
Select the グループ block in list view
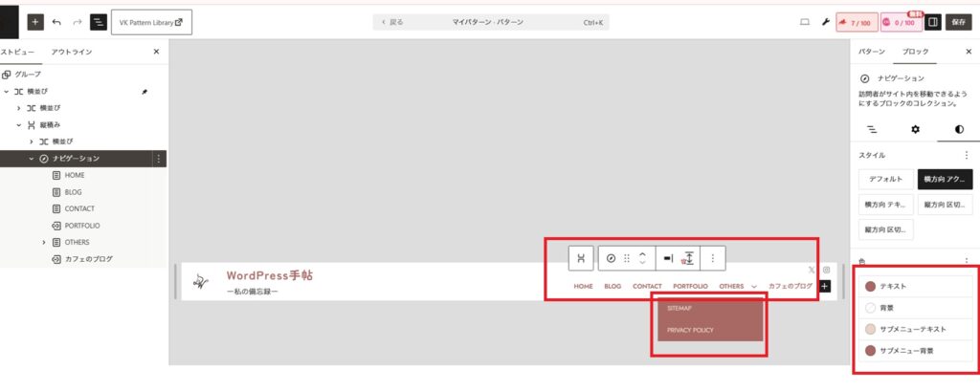point(28,75)
